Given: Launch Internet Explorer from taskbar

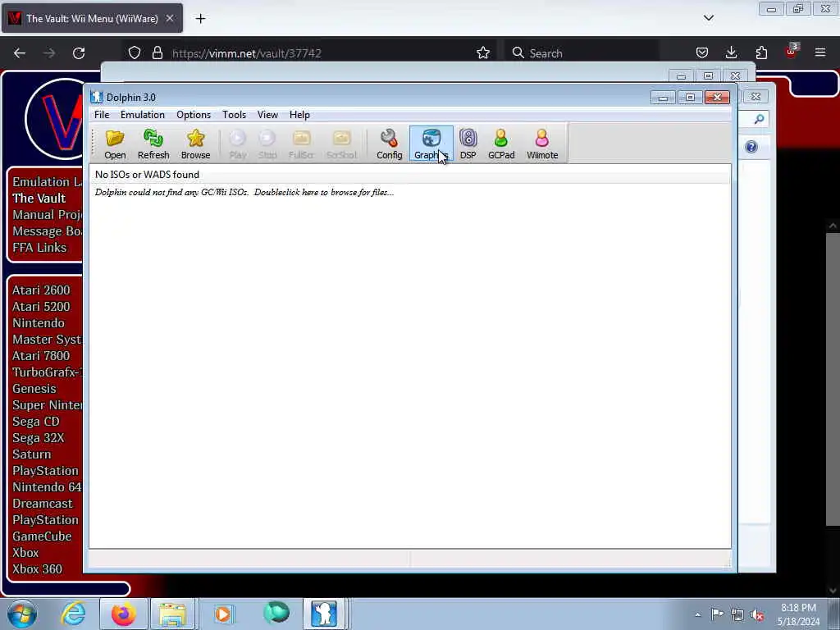Looking at the screenshot, I should [73, 614].
